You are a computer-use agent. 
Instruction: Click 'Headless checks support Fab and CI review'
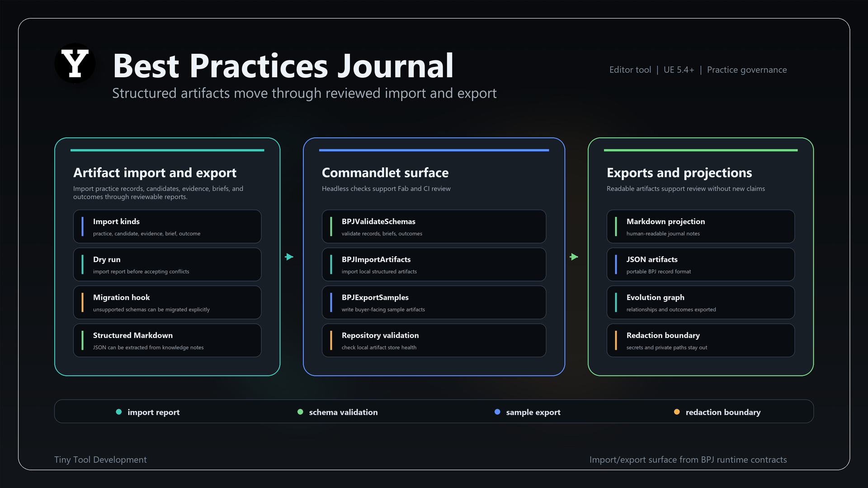click(x=386, y=188)
